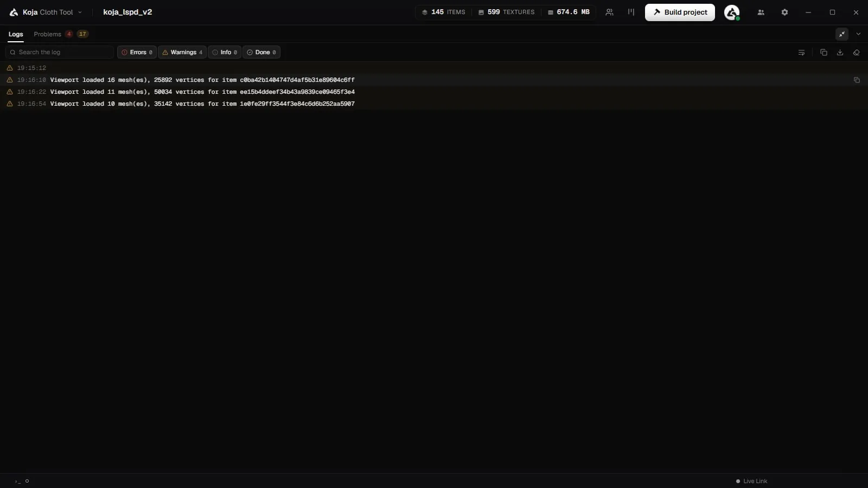Screen dimensions: 868x488
Task: Copy all logs using toolbar copy icon
Action: (824, 53)
